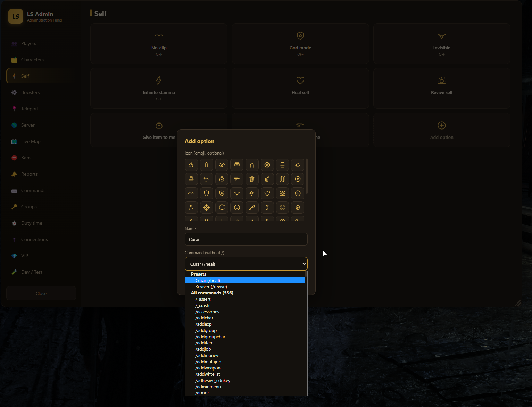Select /accessories from the command list
Image resolution: width=532 pixels, height=407 pixels.
[245, 312]
